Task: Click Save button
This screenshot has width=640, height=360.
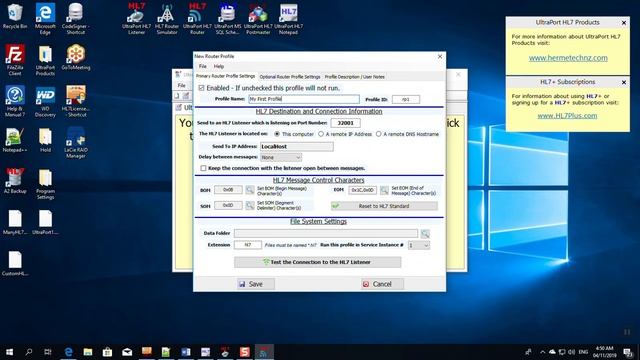Action: pos(256,284)
